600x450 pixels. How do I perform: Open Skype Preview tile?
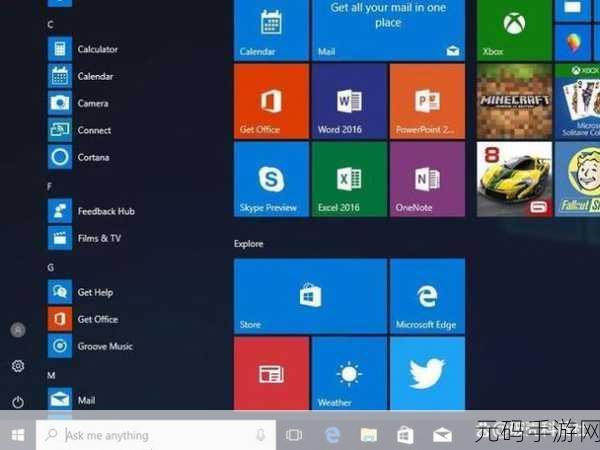tap(271, 179)
